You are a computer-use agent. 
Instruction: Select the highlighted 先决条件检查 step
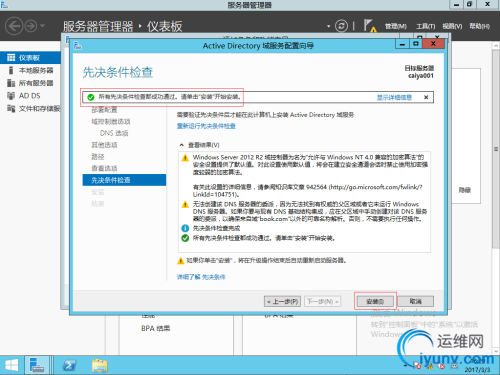coord(124,180)
